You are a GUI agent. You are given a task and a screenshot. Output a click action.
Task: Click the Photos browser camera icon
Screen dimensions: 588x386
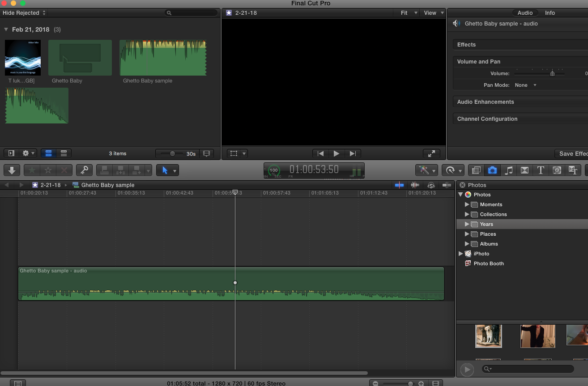492,170
